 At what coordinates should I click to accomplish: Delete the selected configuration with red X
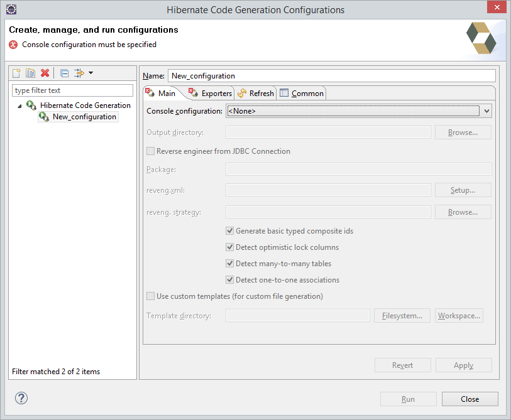[x=45, y=73]
